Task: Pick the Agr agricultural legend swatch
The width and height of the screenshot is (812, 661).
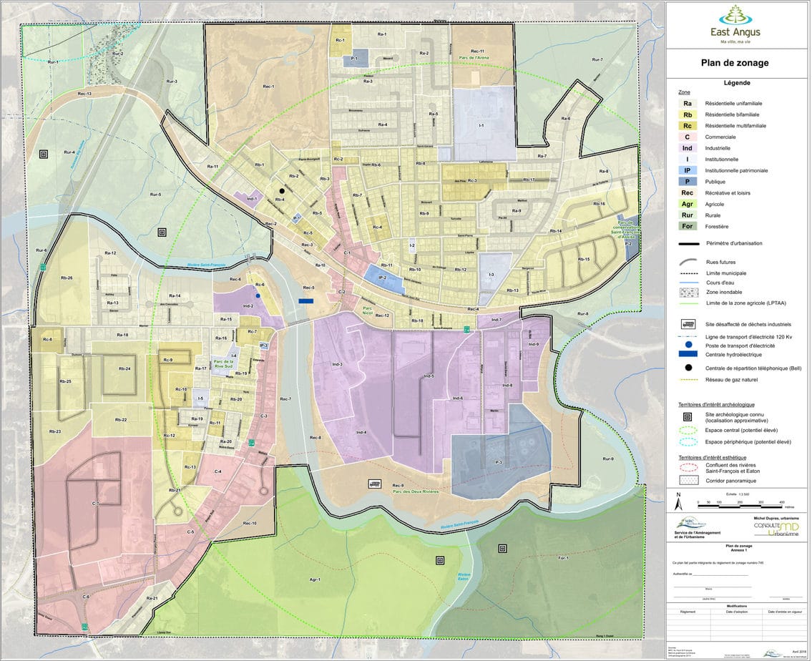Action: [x=686, y=204]
